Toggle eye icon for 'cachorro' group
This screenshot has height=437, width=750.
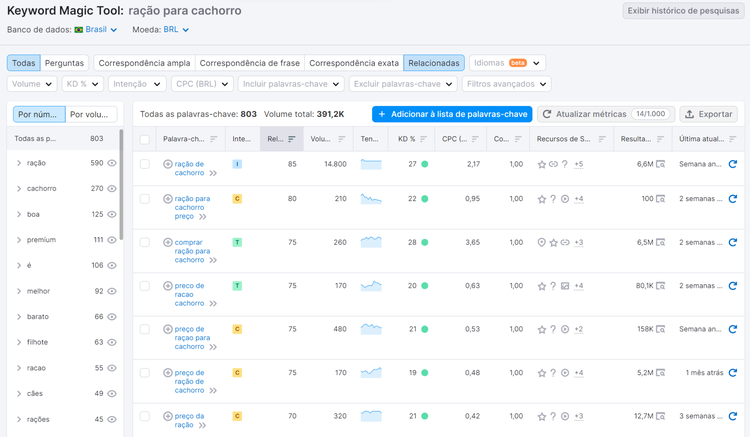[x=112, y=188]
